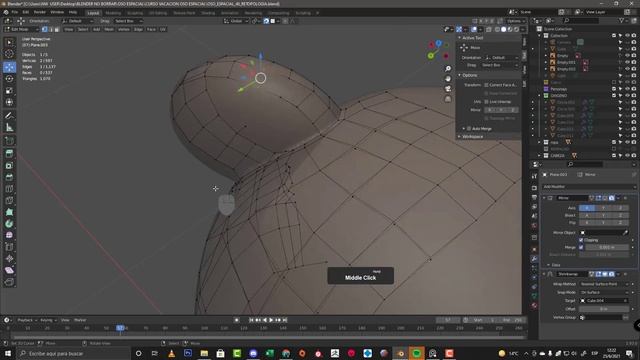Hide the ORIGINO collection in the outliner

pos(627,96)
